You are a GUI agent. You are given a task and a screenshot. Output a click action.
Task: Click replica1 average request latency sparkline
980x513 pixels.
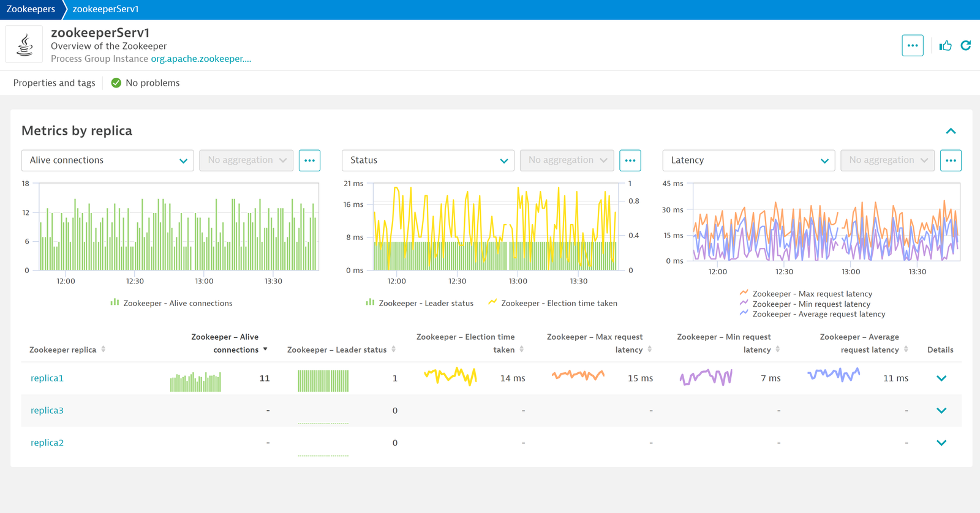[834, 374]
